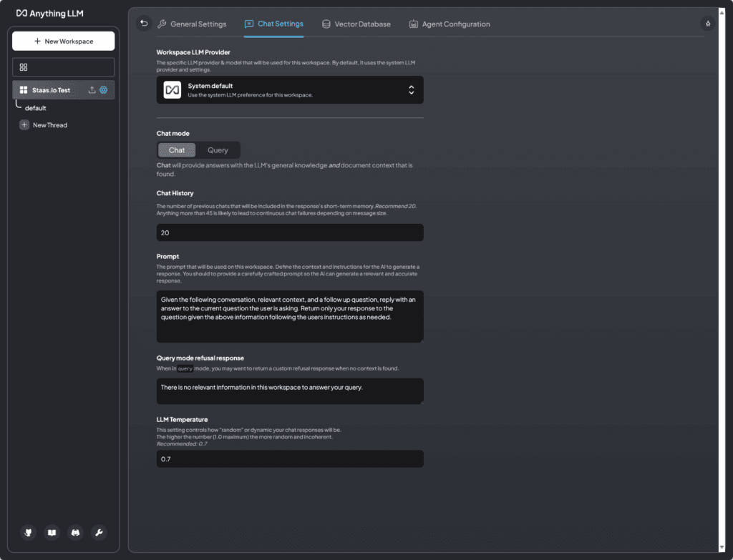Go to Agent Configuration tab

click(x=450, y=24)
